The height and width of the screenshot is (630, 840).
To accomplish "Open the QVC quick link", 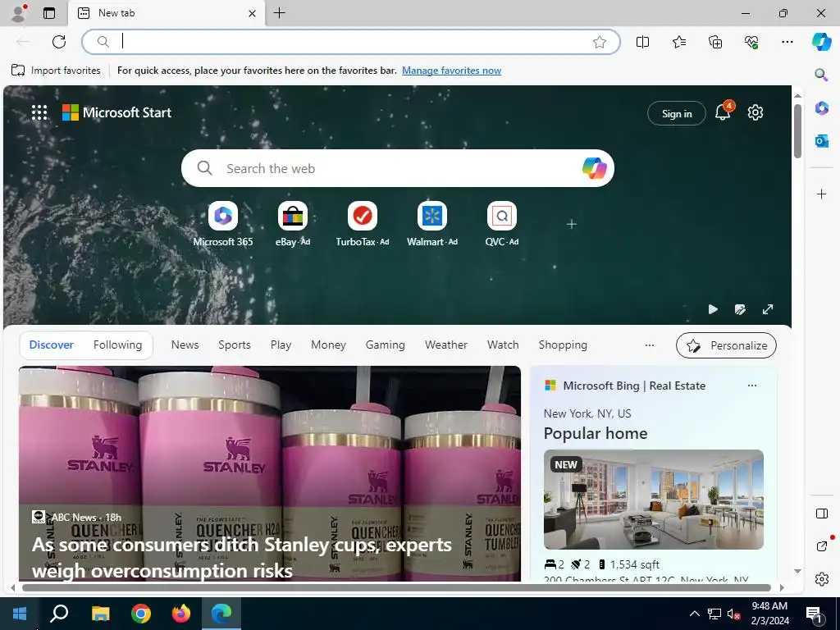I will (x=501, y=224).
